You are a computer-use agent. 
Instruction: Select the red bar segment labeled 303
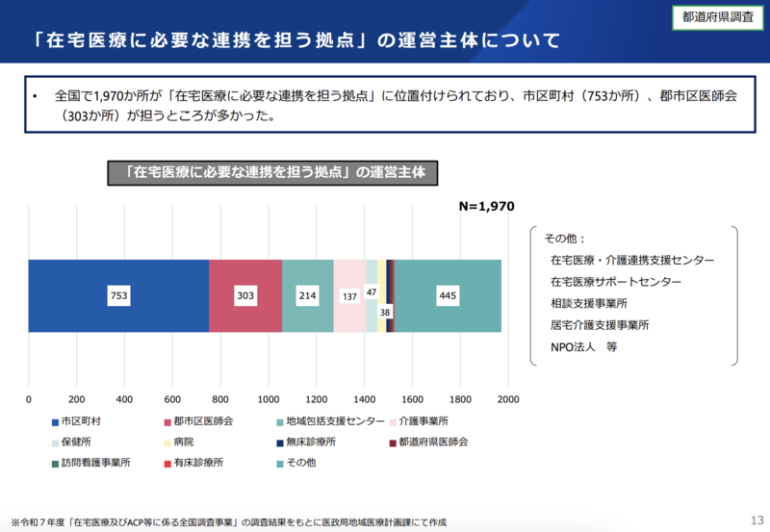[x=245, y=295]
